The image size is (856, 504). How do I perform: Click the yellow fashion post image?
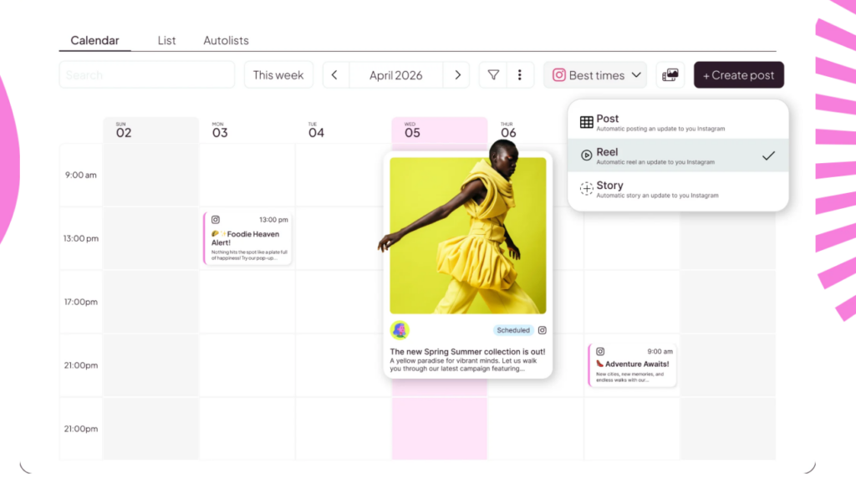click(x=468, y=236)
